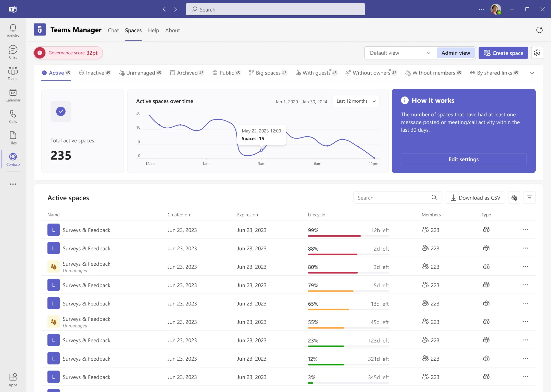This screenshot has height=392, width=551.
Task: Open settings gear next to Create space
Action: pos(537,53)
